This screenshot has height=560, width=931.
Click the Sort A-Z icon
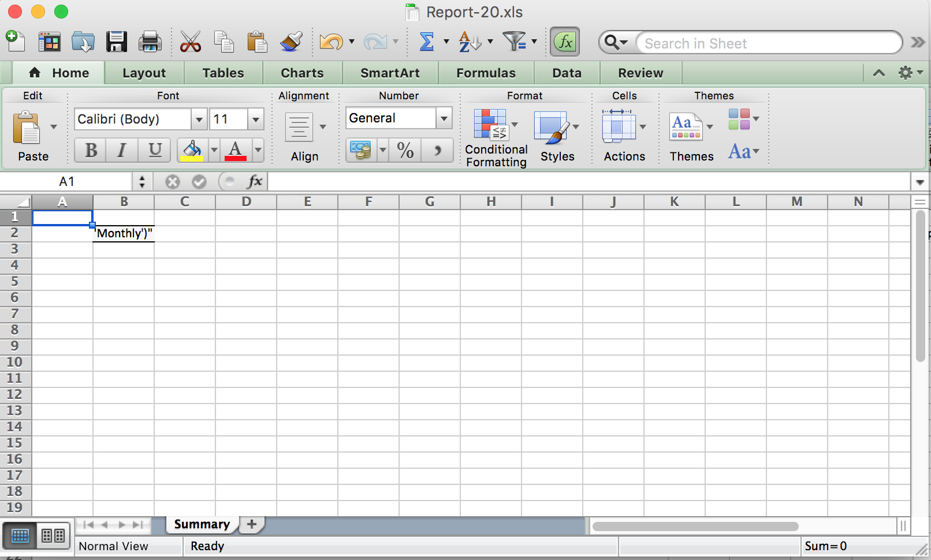coord(467,42)
